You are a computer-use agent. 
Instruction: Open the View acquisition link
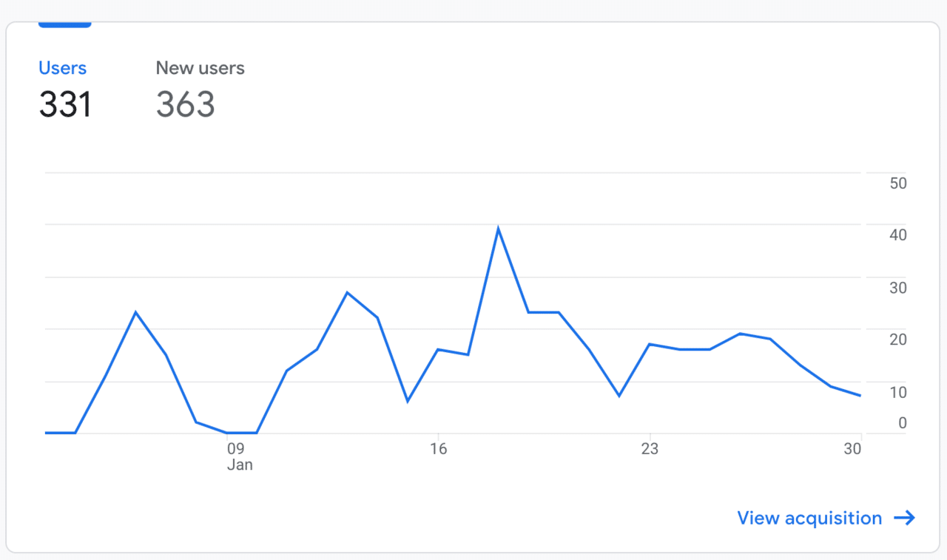(x=809, y=518)
